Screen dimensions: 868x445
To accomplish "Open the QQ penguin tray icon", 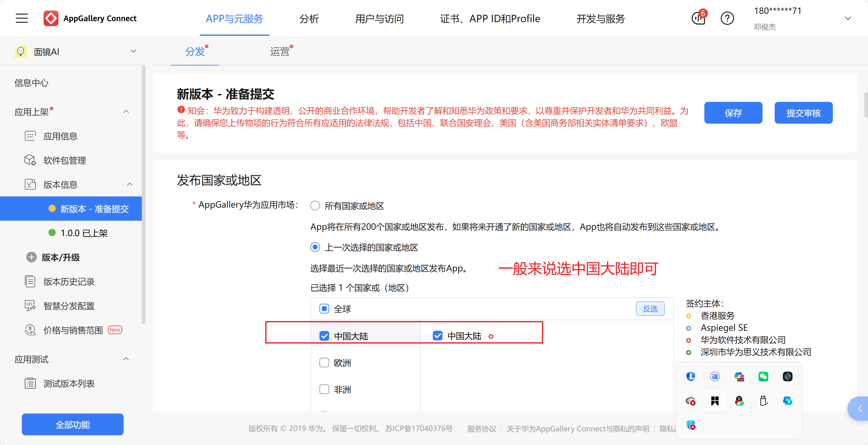I will 739,401.
